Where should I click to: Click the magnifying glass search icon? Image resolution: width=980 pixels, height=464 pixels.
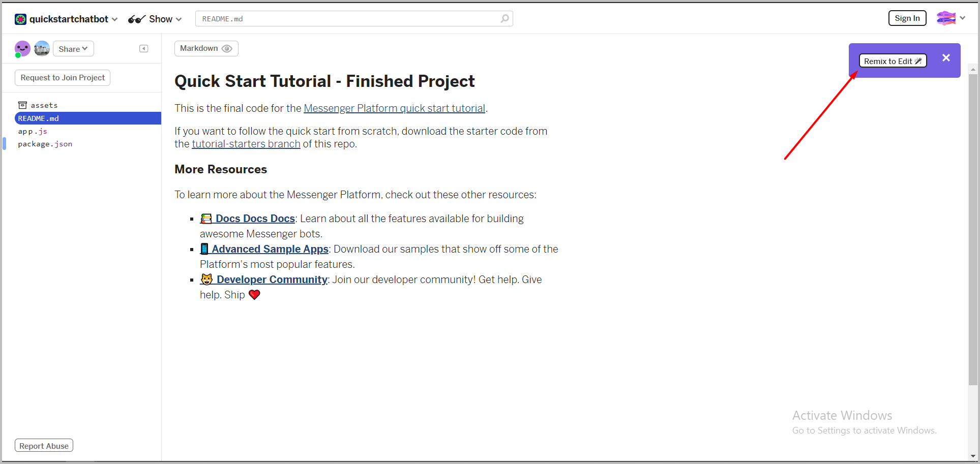(504, 19)
